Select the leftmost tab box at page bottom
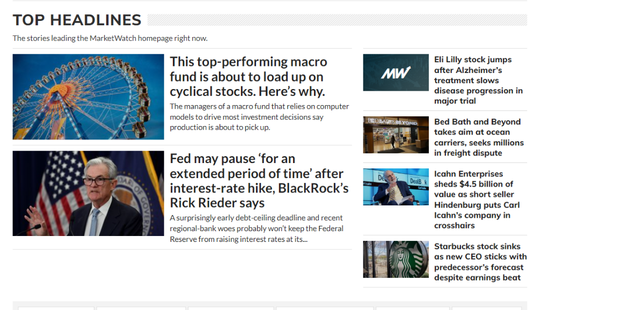644x310 pixels. 56,308
